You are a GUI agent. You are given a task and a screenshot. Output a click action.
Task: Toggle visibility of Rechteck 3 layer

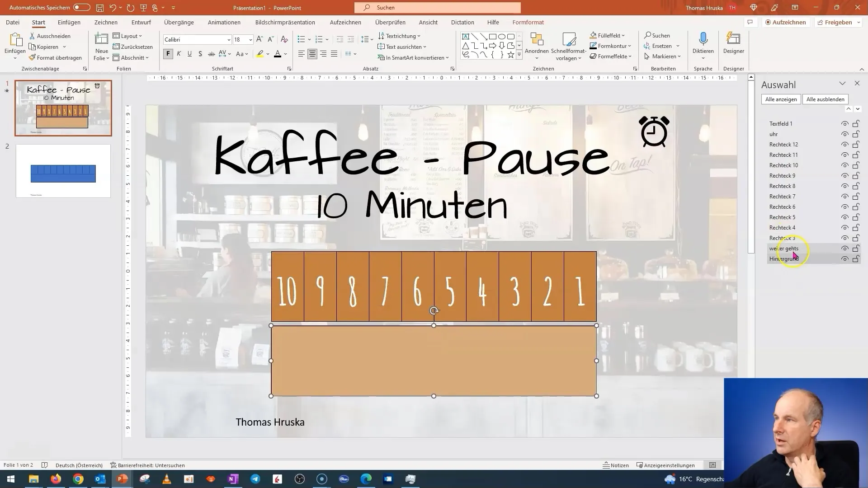point(845,238)
